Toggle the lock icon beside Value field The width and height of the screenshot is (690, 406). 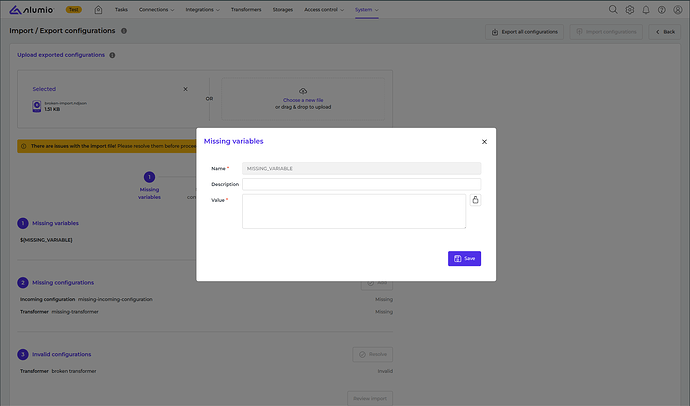click(x=475, y=200)
